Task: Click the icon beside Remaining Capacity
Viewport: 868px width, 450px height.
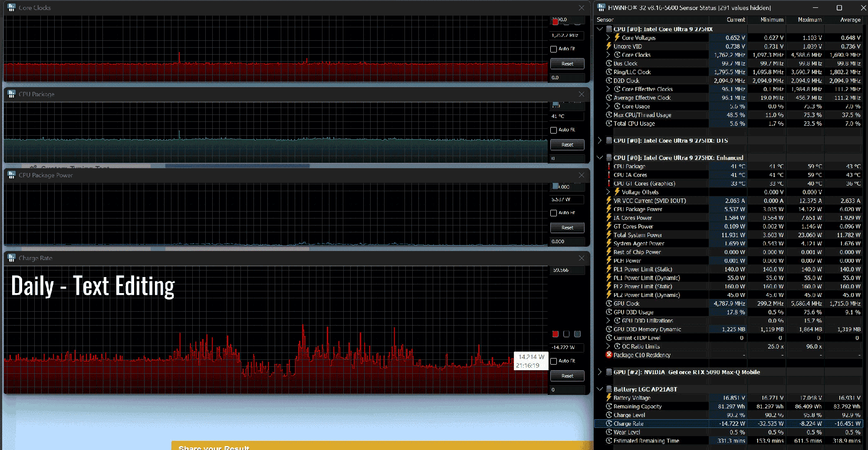Action: (x=609, y=406)
